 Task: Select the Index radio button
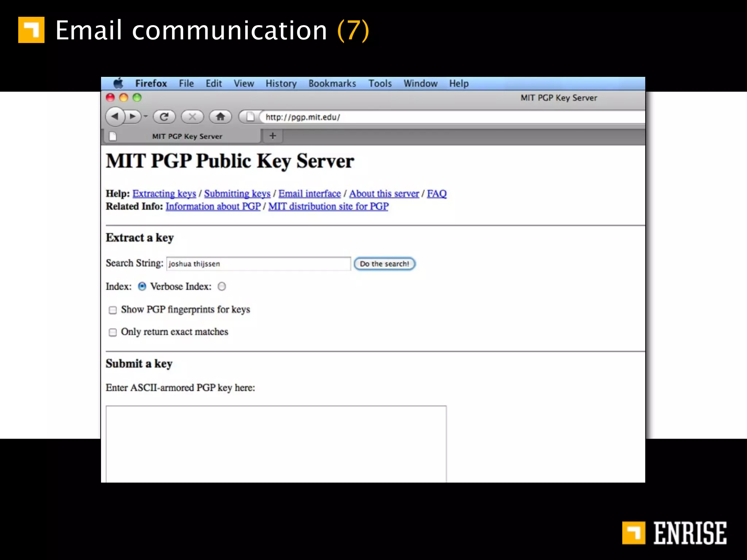coord(142,287)
